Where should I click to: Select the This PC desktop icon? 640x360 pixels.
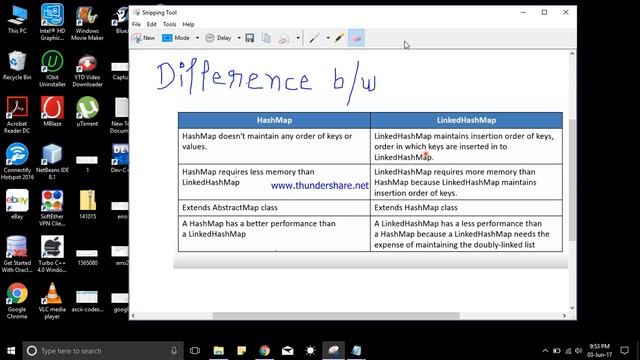coord(17,20)
